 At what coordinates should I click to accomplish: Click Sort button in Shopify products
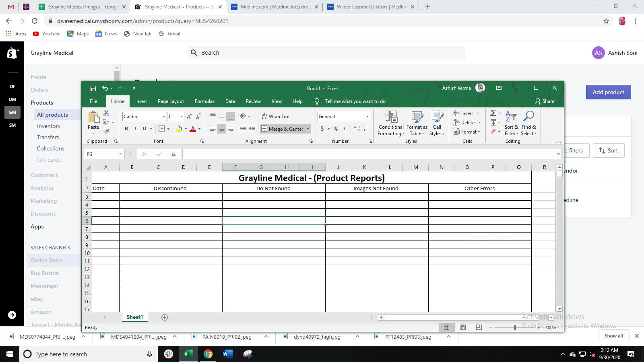pos(608,150)
